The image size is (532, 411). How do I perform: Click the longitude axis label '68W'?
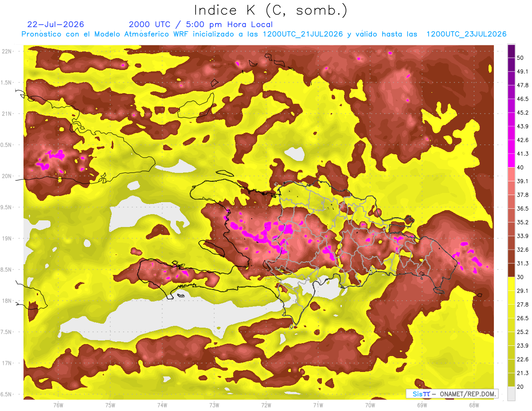point(474,405)
